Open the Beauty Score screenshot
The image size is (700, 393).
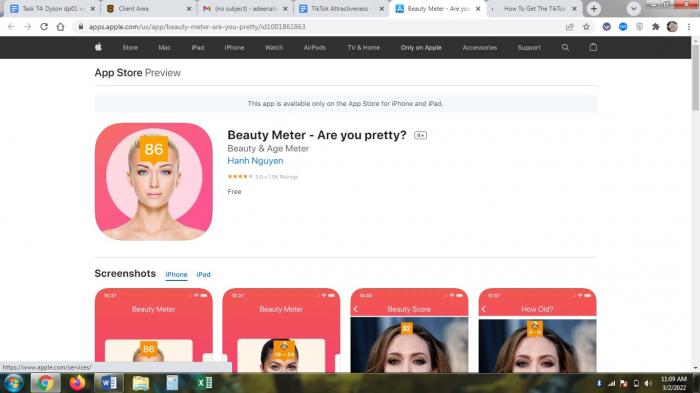(x=409, y=330)
